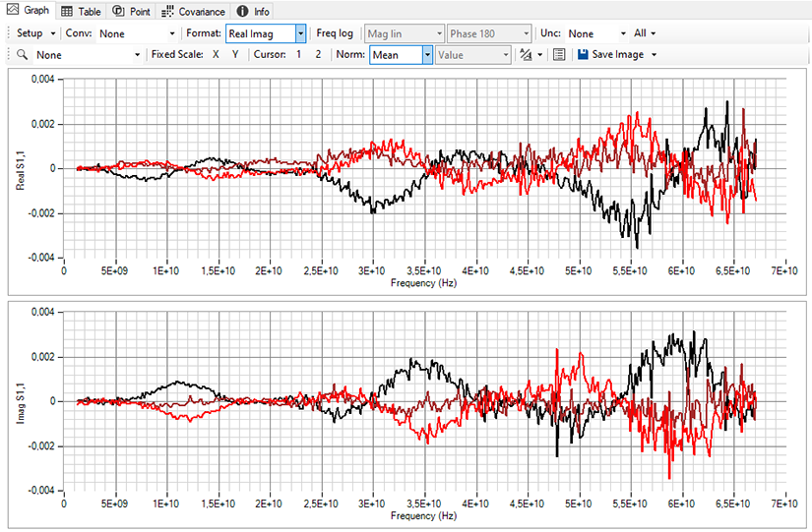Click the magnifier zoom icon

[x=22, y=55]
